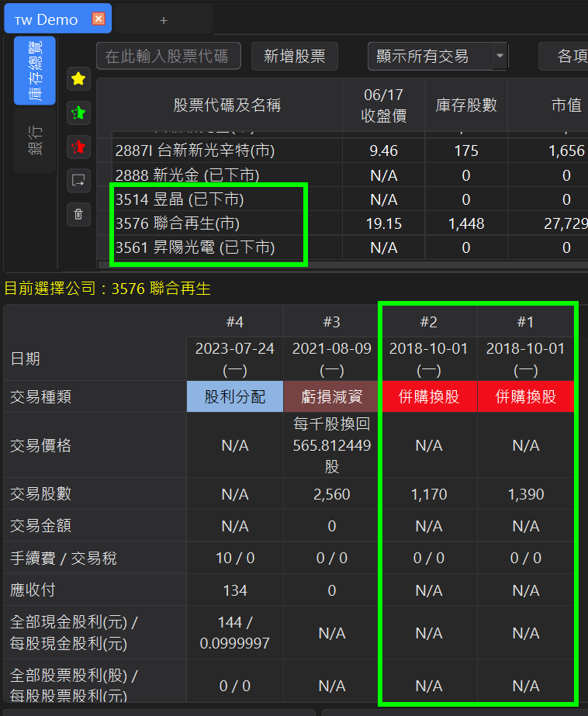The width and height of the screenshot is (588, 716).
Task: Click the blue 股利分配 transaction type cell
Action: click(x=235, y=396)
